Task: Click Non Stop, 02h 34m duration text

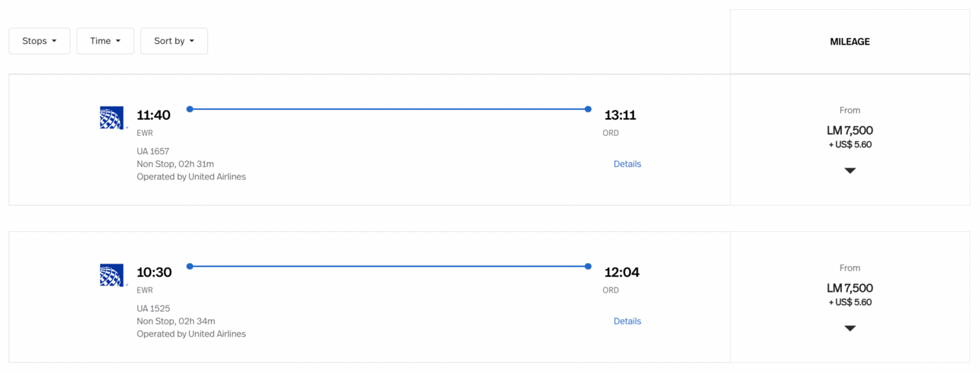Action: pyautogui.click(x=175, y=321)
